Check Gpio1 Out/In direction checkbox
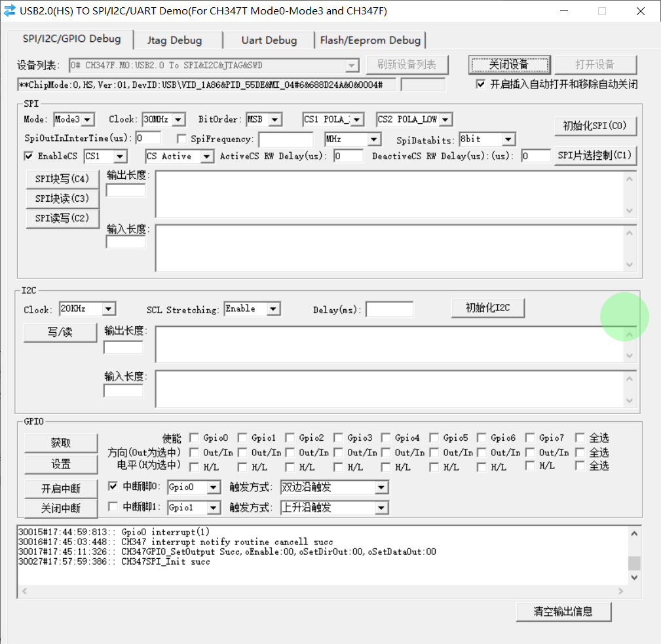 point(242,453)
